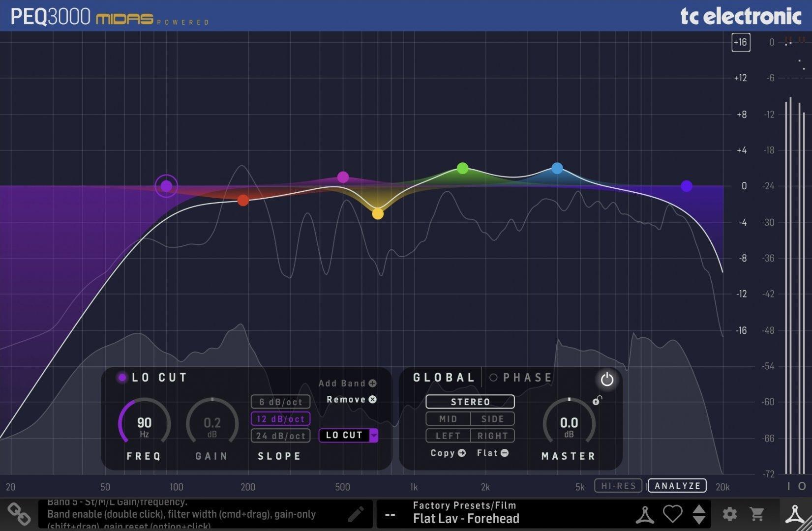Click the global bypass power button

pyautogui.click(x=607, y=379)
